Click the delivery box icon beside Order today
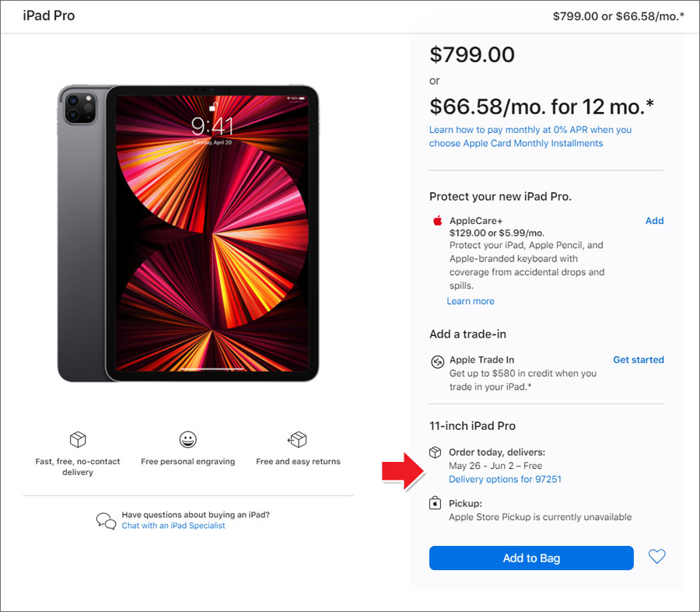700x612 pixels. coord(436,452)
